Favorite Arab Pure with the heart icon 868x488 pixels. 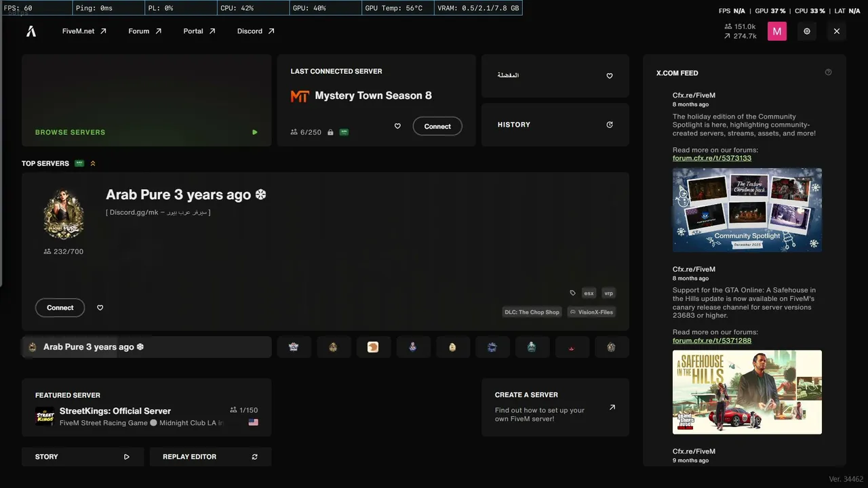100,308
